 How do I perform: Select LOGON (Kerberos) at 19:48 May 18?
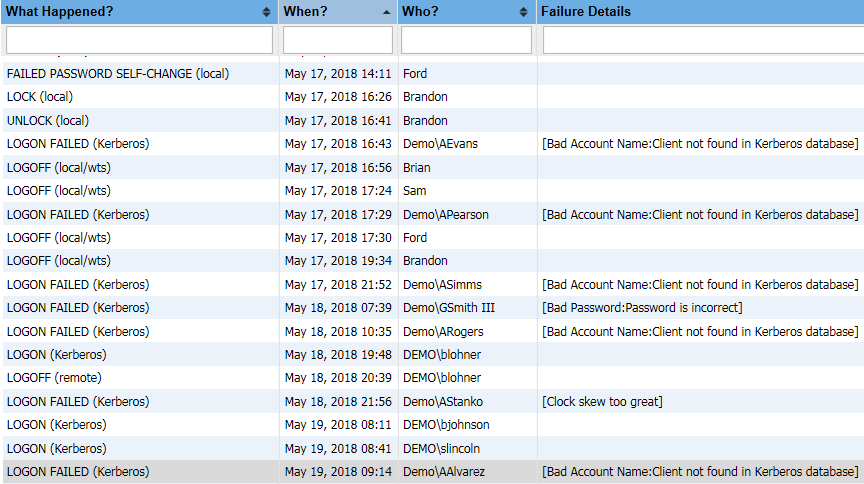(57, 354)
